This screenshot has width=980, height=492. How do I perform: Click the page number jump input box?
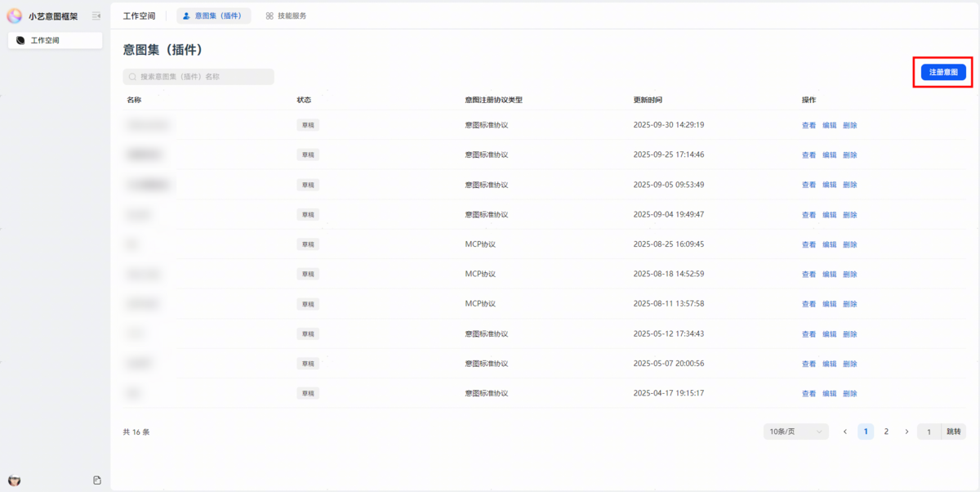[929, 432]
